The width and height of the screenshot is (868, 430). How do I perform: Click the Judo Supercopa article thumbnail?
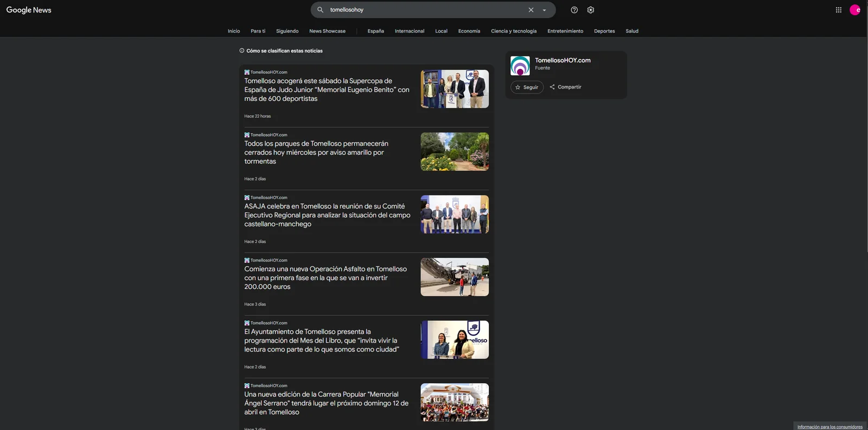coord(455,89)
